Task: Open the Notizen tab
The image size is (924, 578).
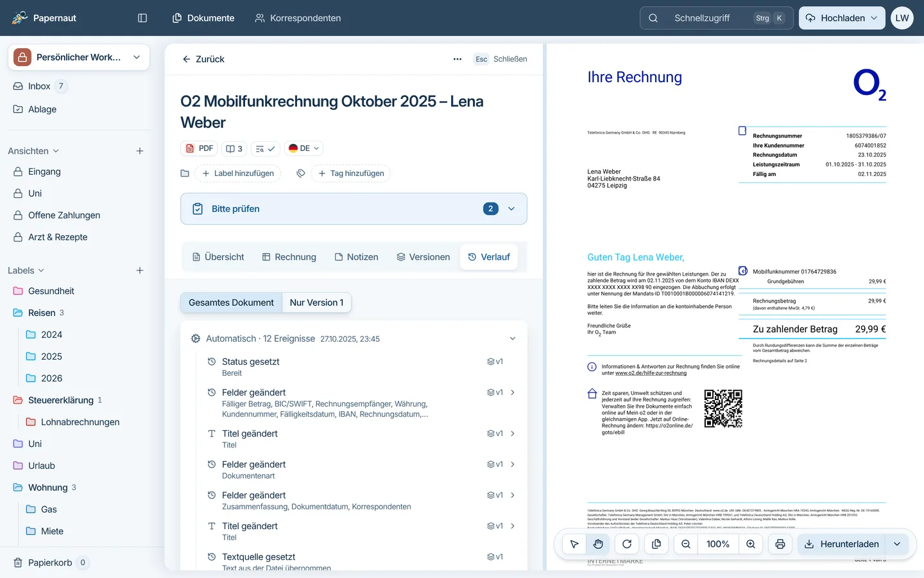Action: point(356,257)
